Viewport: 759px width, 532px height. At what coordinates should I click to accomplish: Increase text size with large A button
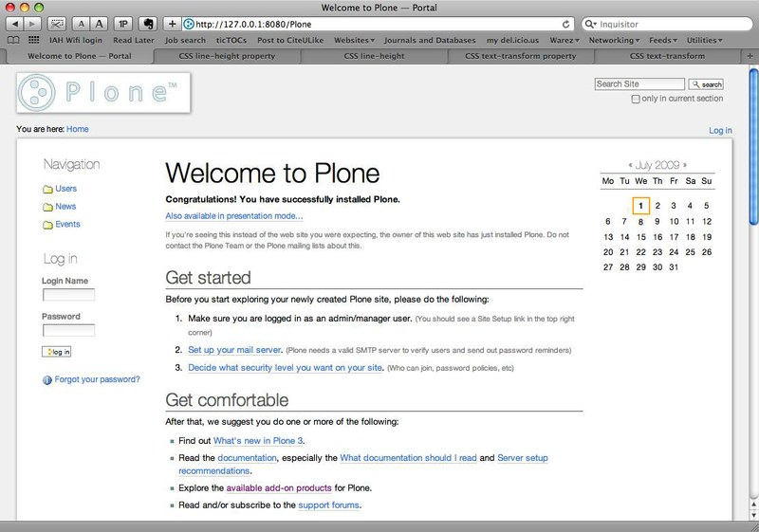pyautogui.click(x=99, y=24)
